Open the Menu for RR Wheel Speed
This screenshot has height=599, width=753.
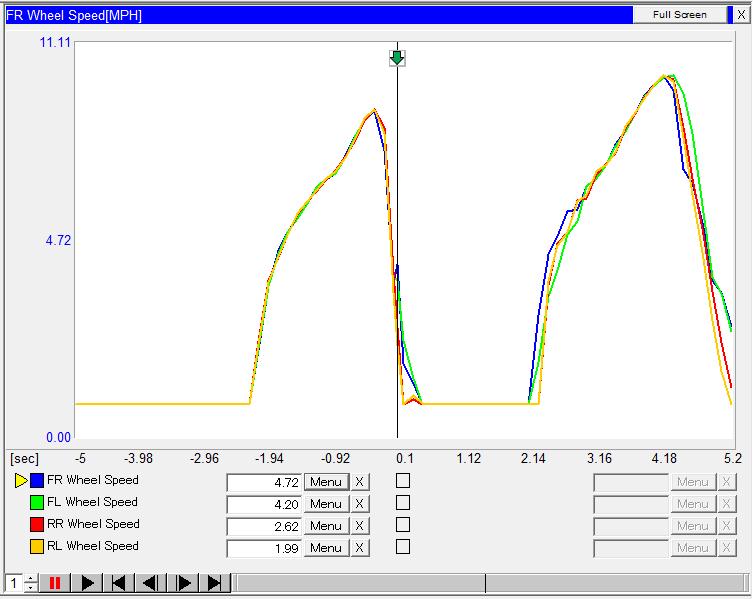[x=326, y=526]
